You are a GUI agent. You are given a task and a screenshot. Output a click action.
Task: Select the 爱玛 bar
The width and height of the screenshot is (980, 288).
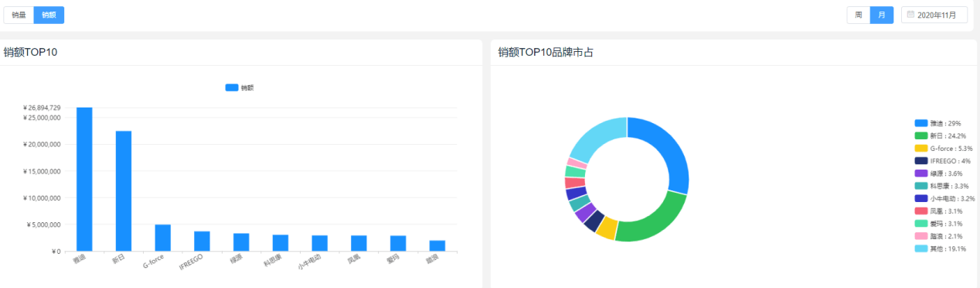398,243
